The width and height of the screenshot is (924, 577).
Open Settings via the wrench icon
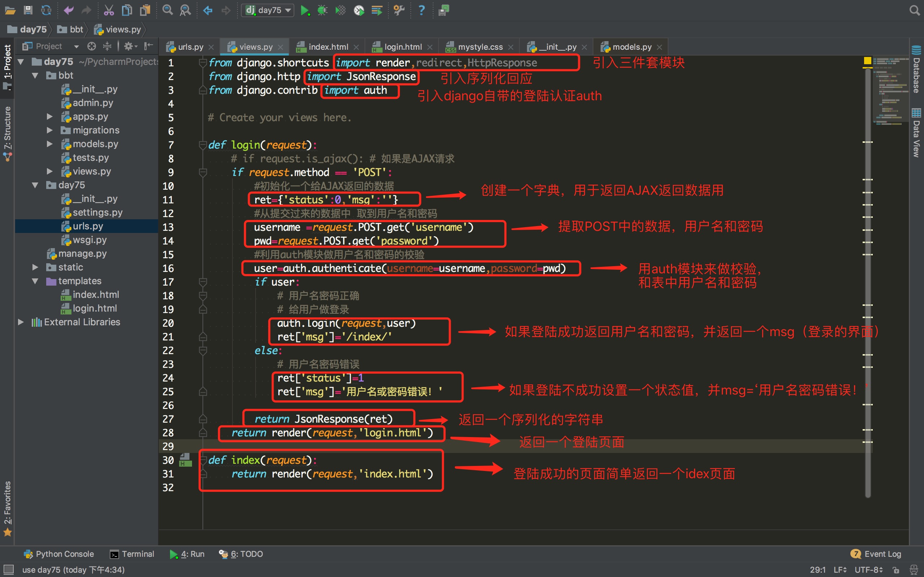point(398,10)
